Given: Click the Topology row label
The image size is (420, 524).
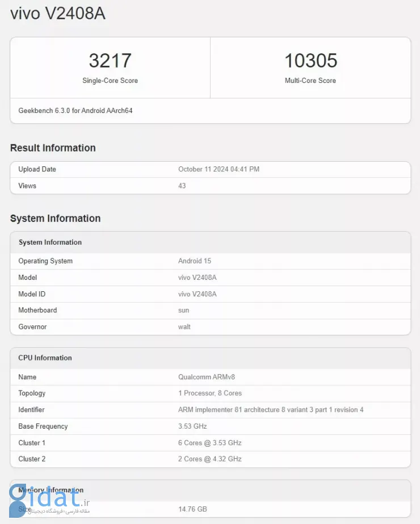Looking at the screenshot, I should (x=32, y=393).
